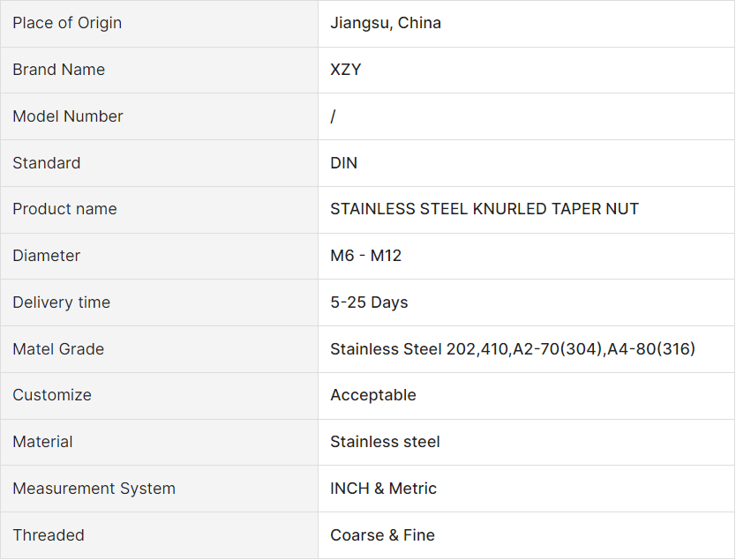Select "STAINLESS STEEL KNURLED TAPER NUT" text

(484, 209)
